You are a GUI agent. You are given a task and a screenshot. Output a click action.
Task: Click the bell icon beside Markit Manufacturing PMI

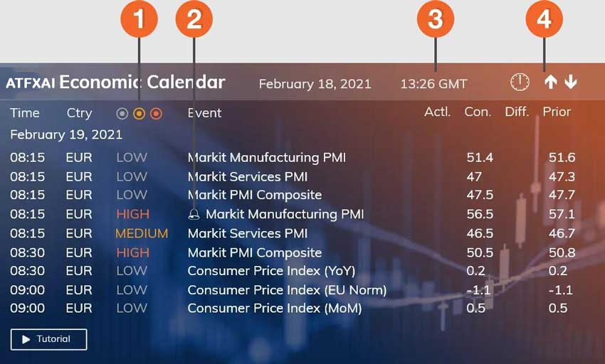[x=194, y=214]
